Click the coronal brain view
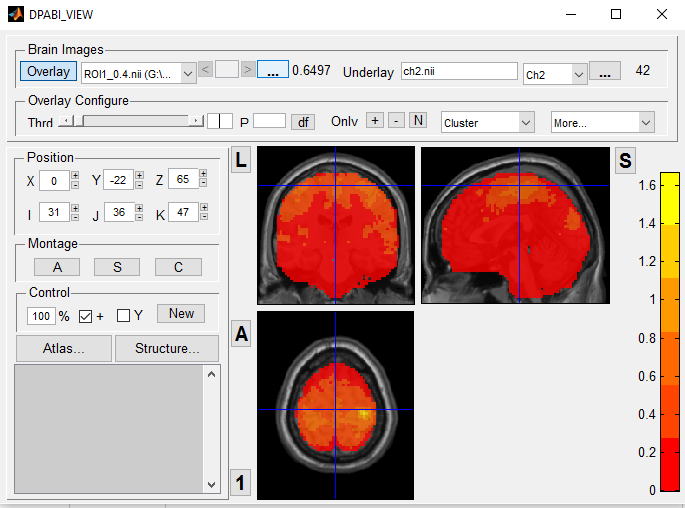The height and width of the screenshot is (508, 685). click(x=336, y=225)
